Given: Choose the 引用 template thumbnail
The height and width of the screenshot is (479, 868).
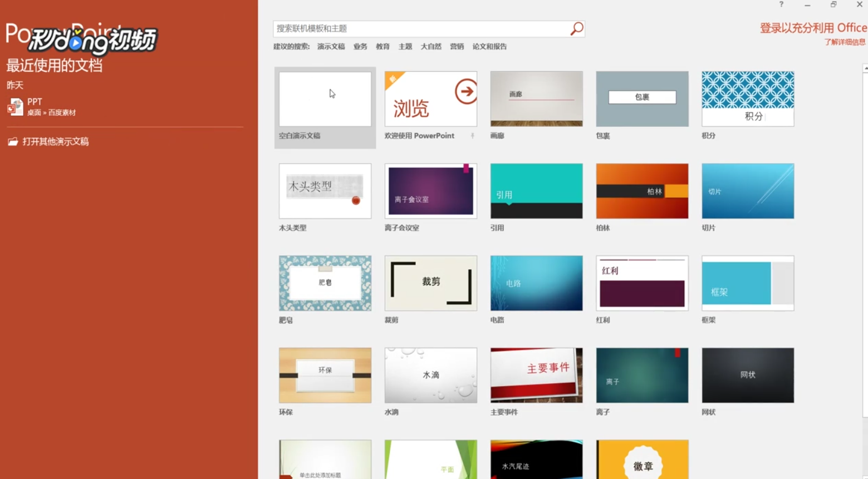Looking at the screenshot, I should (x=537, y=191).
